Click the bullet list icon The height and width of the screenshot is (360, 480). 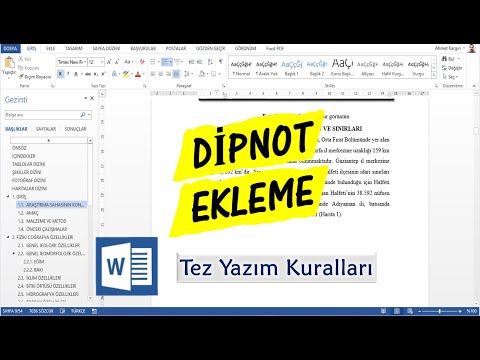[x=153, y=62]
